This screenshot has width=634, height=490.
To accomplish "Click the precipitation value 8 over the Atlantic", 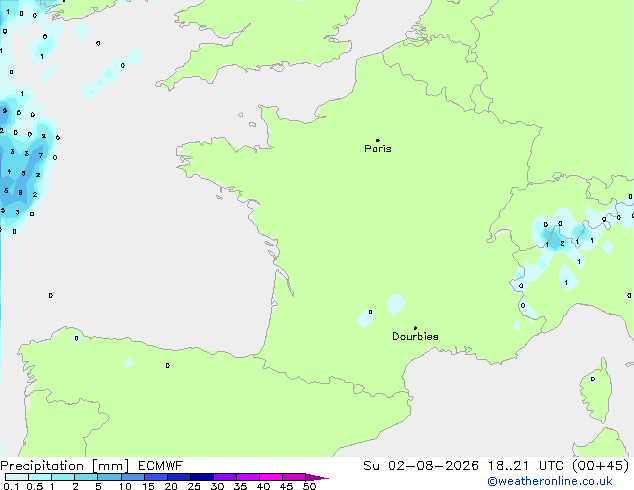I will [x=20, y=193].
